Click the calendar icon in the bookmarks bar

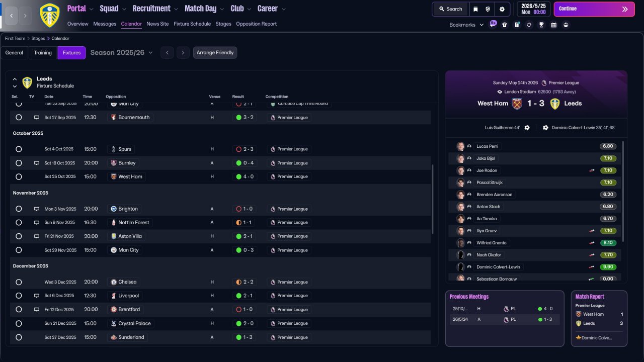point(553,25)
